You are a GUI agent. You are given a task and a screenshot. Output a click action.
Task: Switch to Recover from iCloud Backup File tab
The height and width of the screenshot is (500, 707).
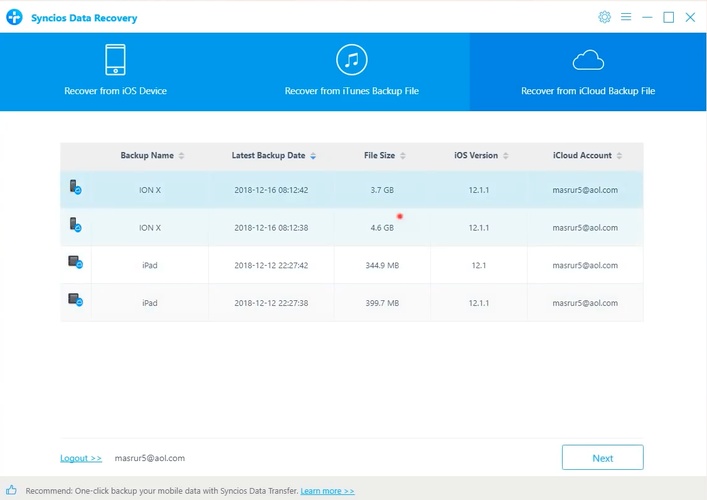pyautogui.click(x=588, y=72)
